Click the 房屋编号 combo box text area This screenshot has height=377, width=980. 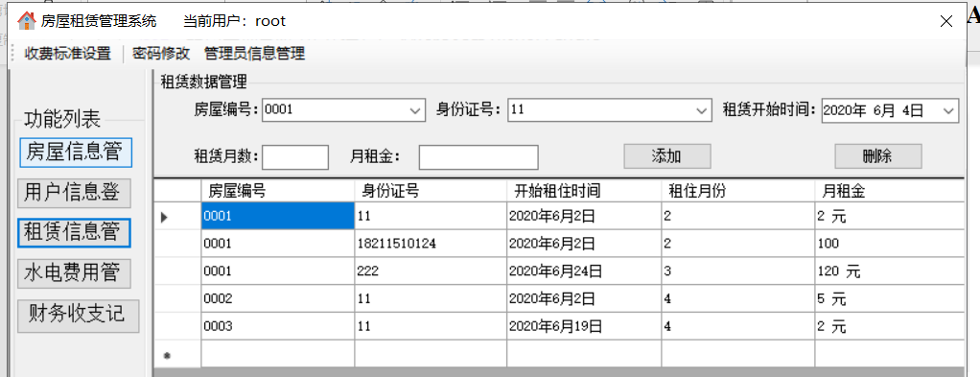click(336, 110)
